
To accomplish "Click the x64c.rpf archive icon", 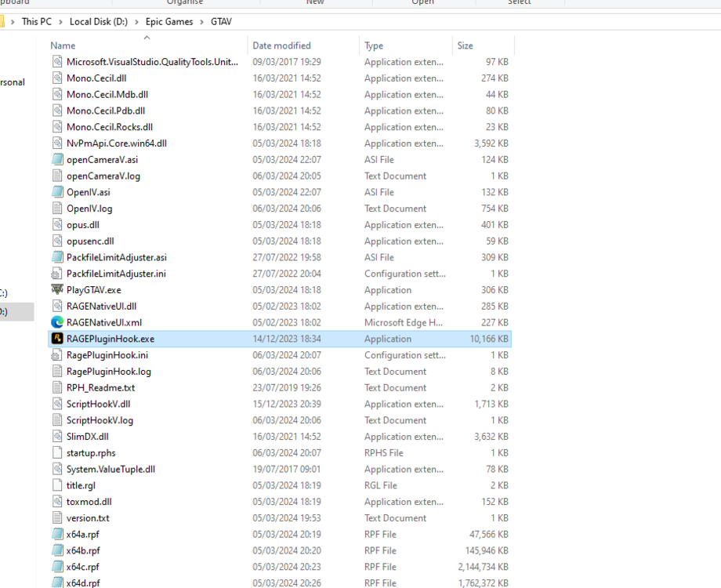I will pos(57,567).
